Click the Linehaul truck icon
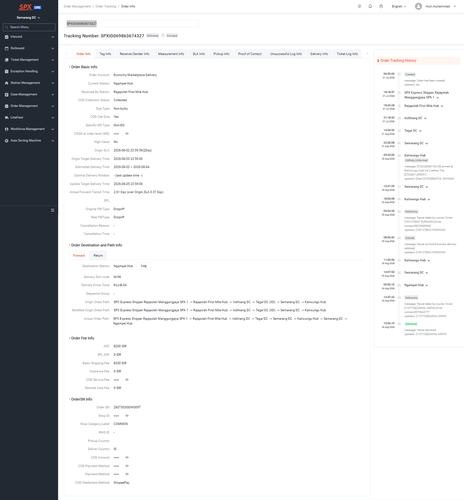The width and height of the screenshot is (464, 500). point(6,118)
